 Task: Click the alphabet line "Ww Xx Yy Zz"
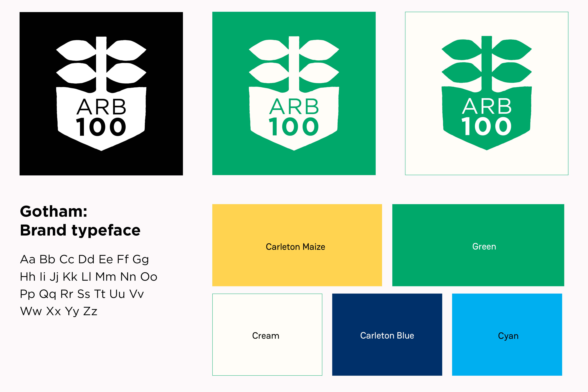[x=59, y=312]
